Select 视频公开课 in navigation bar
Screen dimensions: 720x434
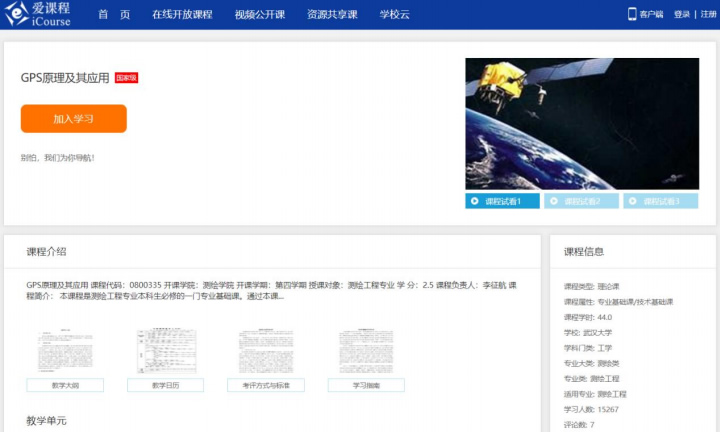click(260, 15)
